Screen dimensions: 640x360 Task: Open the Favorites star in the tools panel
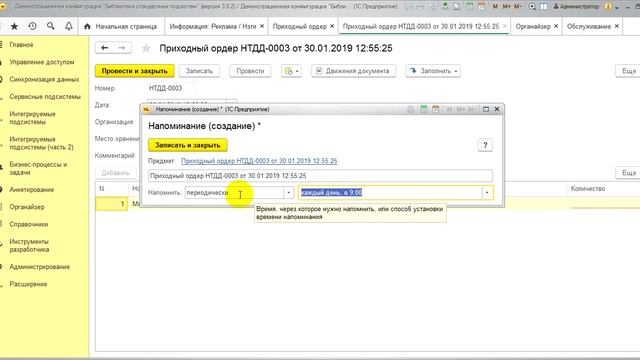click(14, 26)
